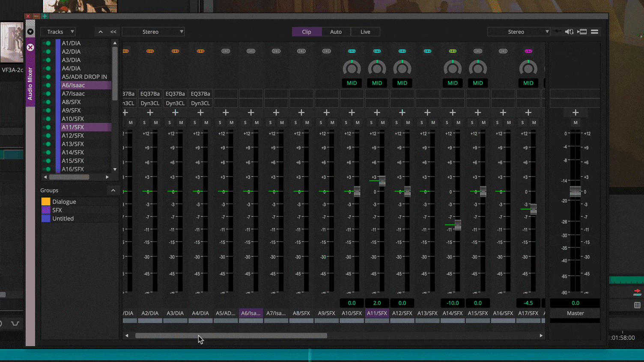Click the Dialogue group orange swatch
This screenshot has width=644, height=362.
point(46,202)
